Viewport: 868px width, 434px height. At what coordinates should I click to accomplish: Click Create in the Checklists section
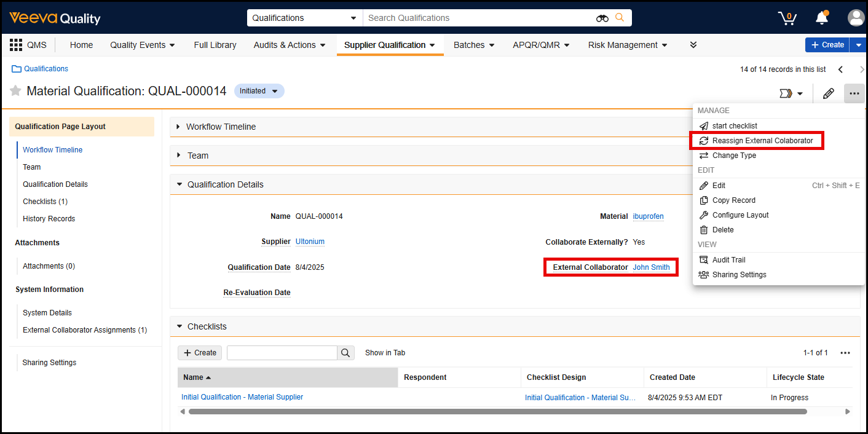pyautogui.click(x=200, y=353)
